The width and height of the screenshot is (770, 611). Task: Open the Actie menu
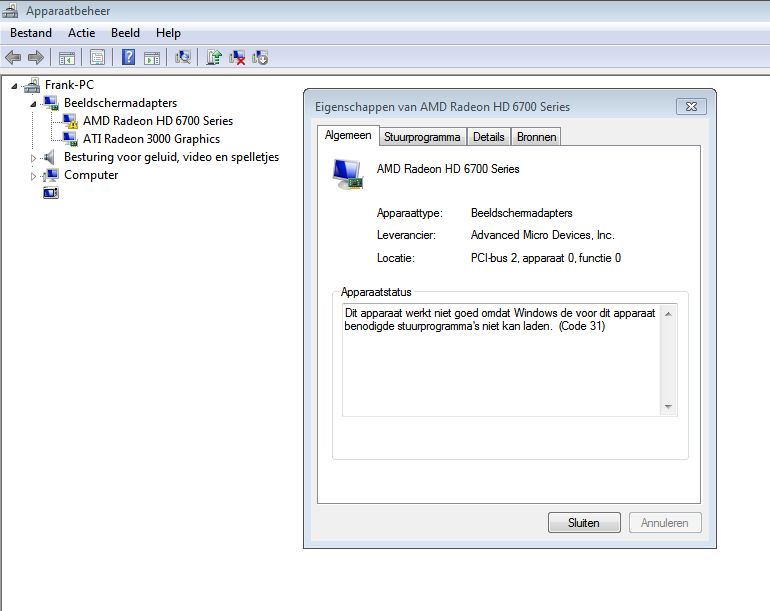click(82, 33)
